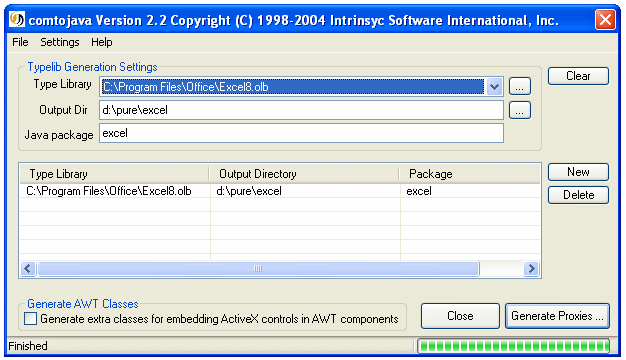Click the horizontal scrollbar thumb
The image size is (626, 360).
pyautogui.click(x=258, y=268)
